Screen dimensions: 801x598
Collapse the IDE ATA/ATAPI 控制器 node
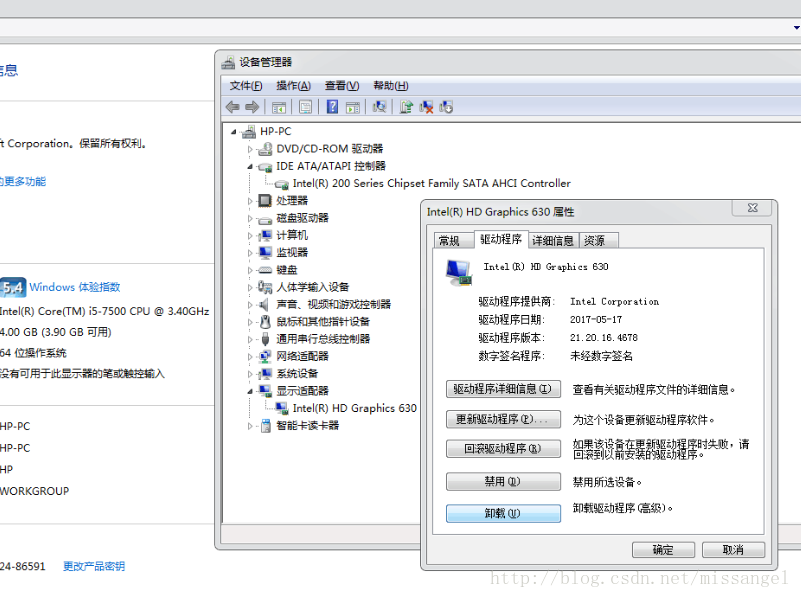tap(250, 167)
